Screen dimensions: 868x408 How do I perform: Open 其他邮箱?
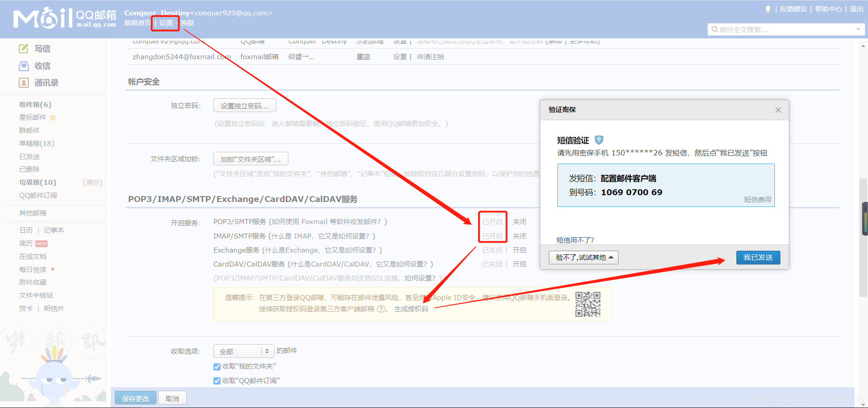coord(33,213)
